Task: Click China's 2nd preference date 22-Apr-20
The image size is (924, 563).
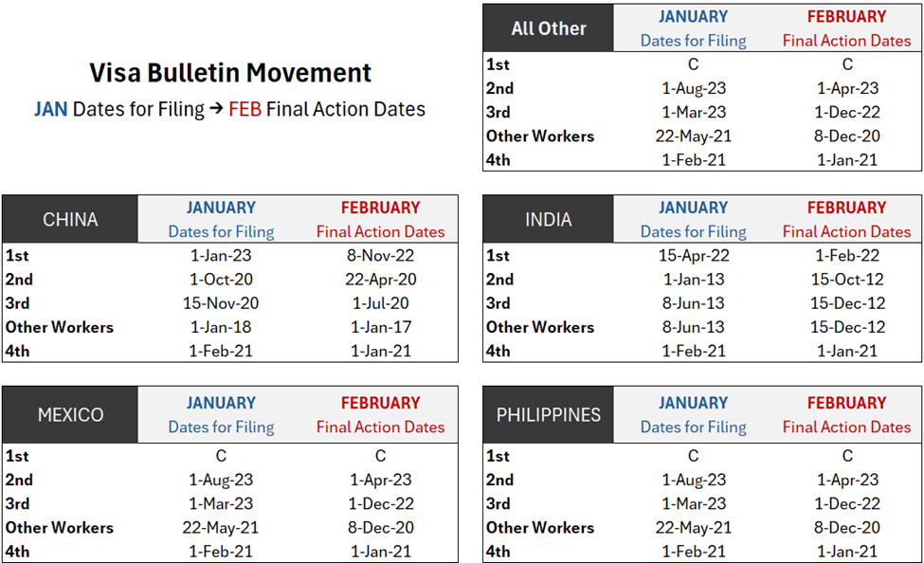Action: click(x=380, y=280)
